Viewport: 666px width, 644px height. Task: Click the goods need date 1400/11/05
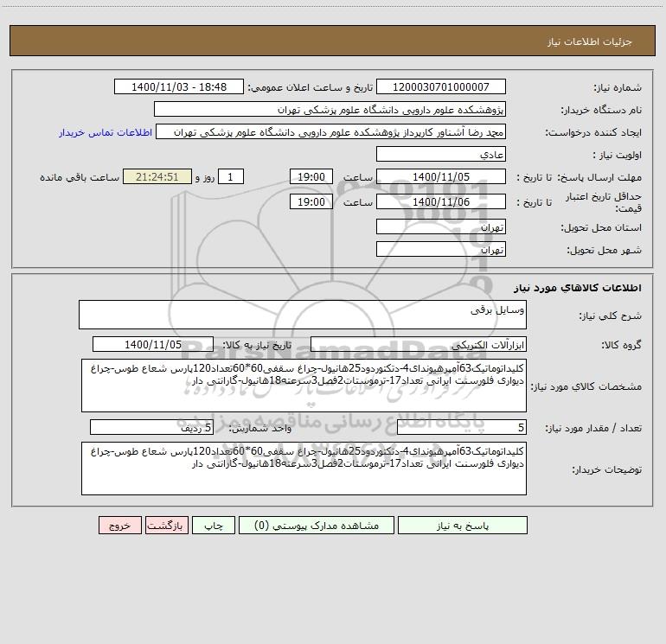point(153,344)
